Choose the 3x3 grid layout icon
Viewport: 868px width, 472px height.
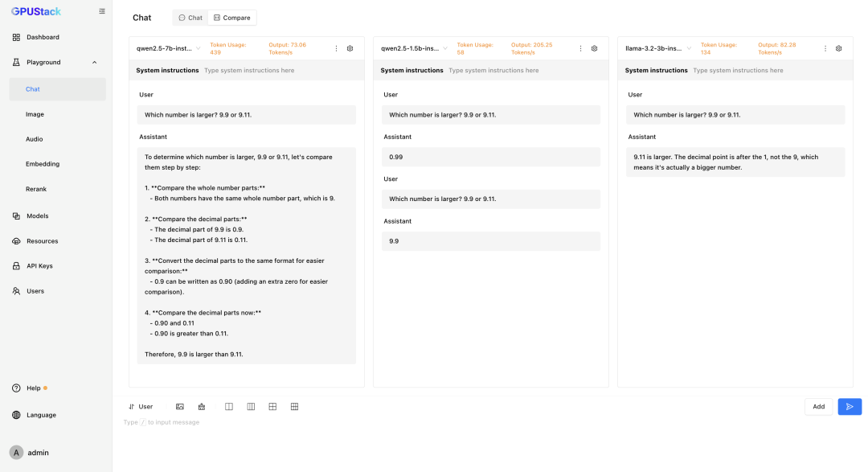coord(294,406)
